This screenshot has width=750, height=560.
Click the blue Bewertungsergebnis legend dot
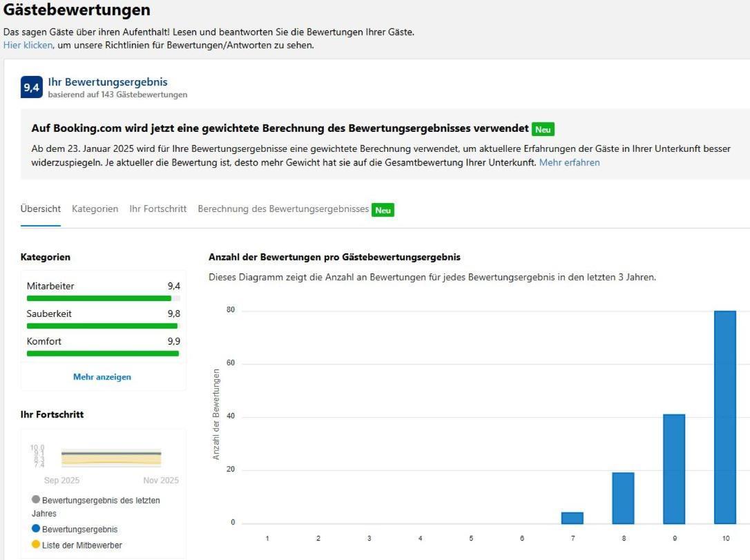point(36,529)
